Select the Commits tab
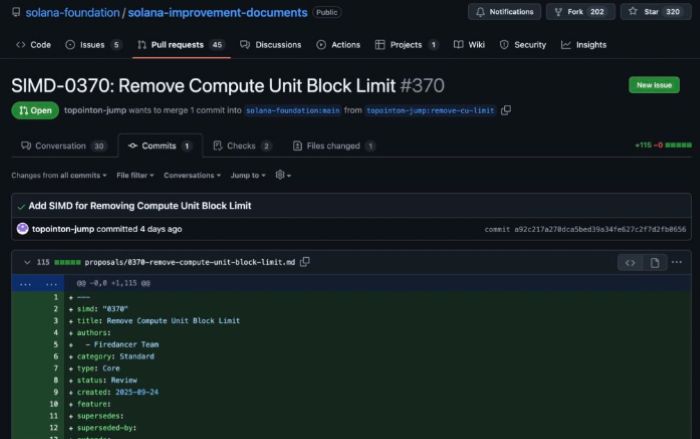The image size is (700, 439). [x=160, y=146]
